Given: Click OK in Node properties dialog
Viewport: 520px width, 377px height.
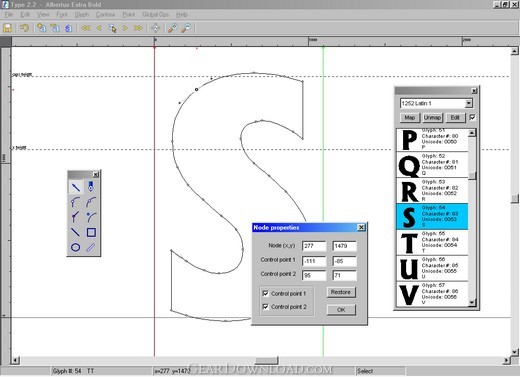Looking at the screenshot, I should (x=341, y=310).
